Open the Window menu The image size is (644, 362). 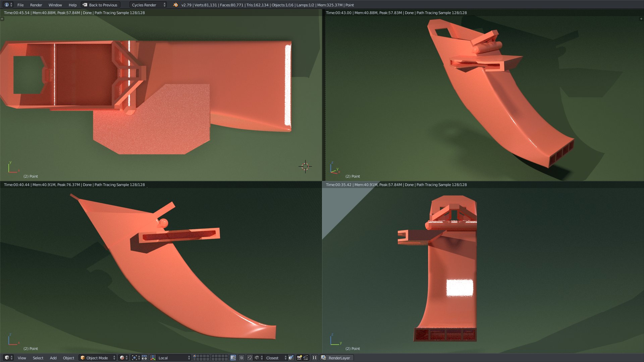point(55,5)
